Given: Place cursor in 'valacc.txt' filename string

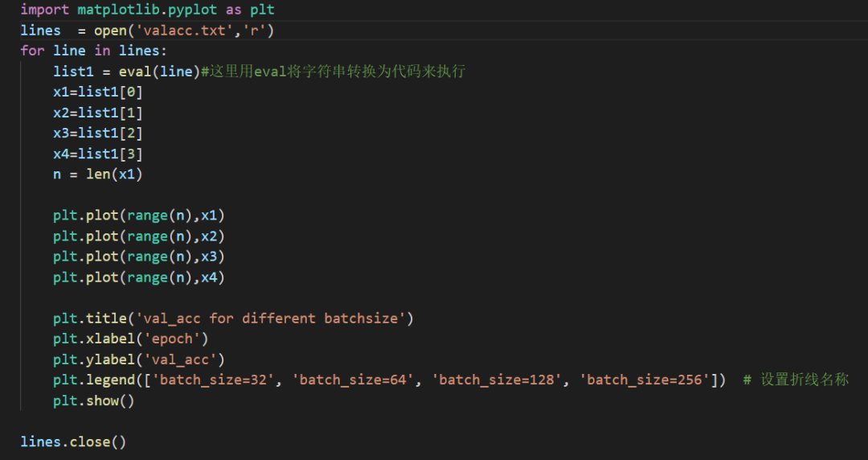Looking at the screenshot, I should click(184, 31).
